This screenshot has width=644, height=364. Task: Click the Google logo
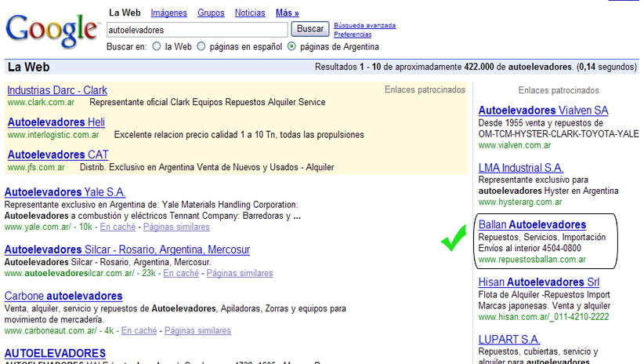point(52,30)
